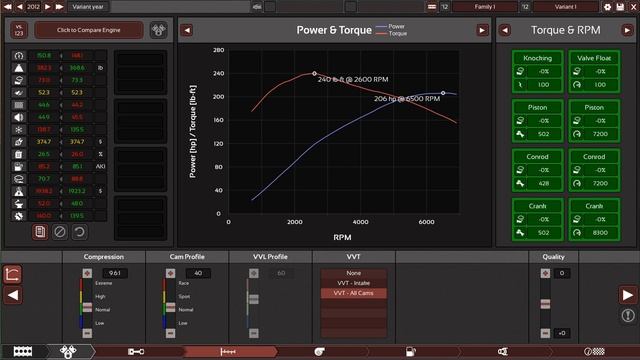
Task: Show the next graph right of Power & Torque
Action: click(x=482, y=30)
